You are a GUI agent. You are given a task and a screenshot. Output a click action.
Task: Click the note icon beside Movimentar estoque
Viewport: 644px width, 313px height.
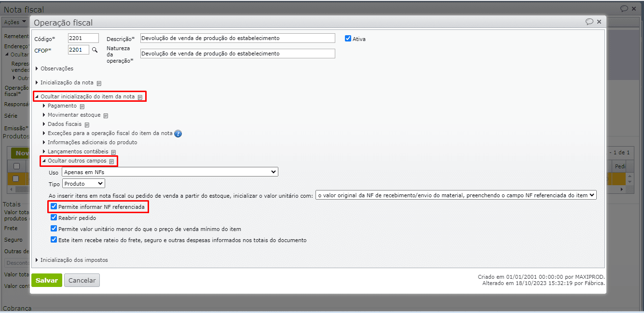(106, 116)
